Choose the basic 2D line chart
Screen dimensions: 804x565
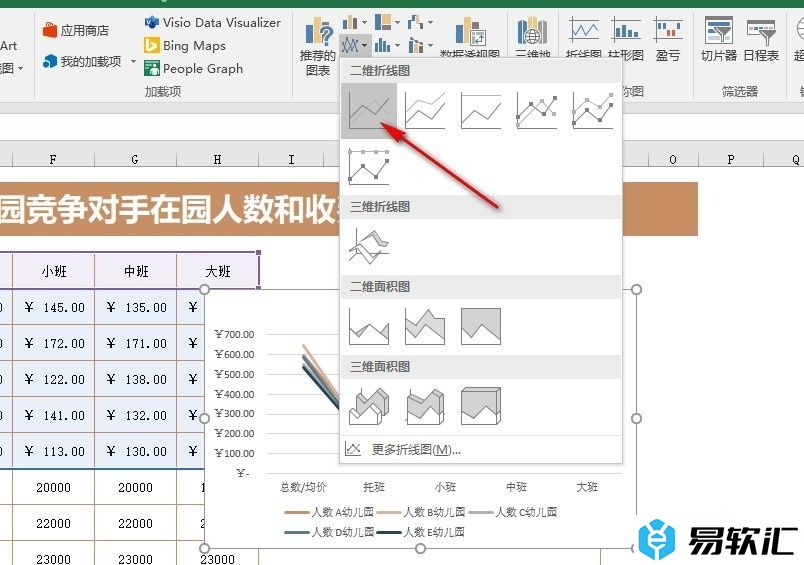click(369, 110)
